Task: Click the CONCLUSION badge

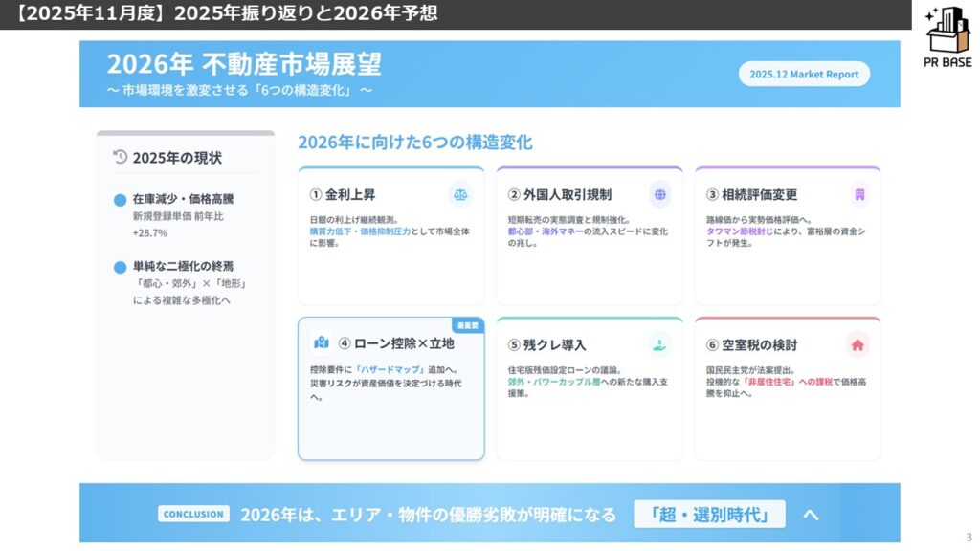Action: pyautogui.click(x=194, y=515)
